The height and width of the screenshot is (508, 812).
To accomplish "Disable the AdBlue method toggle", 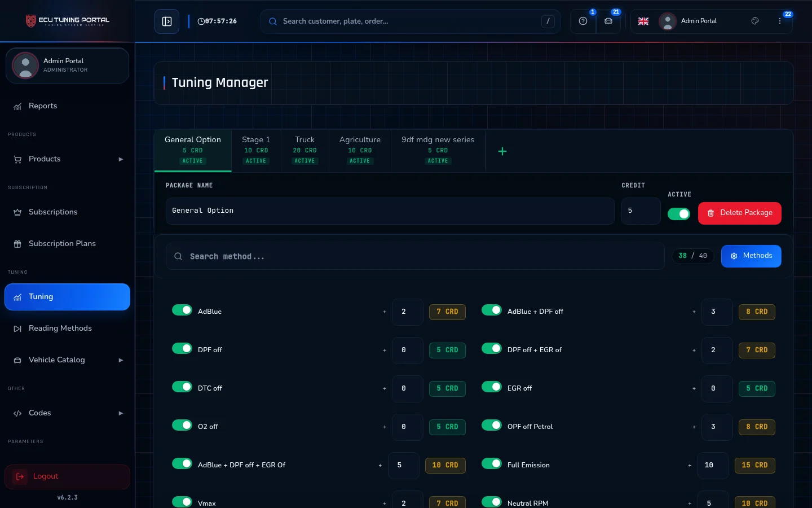I will [182, 310].
